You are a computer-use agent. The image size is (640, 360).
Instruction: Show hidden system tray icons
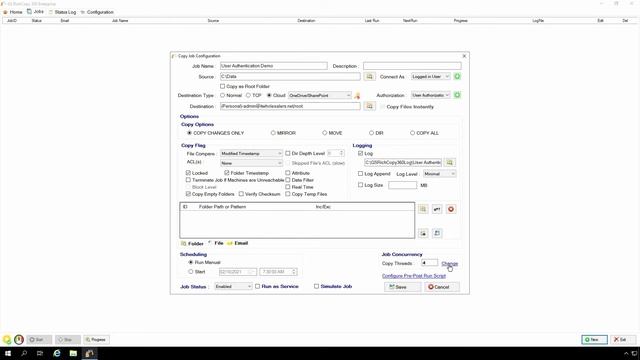click(626, 353)
